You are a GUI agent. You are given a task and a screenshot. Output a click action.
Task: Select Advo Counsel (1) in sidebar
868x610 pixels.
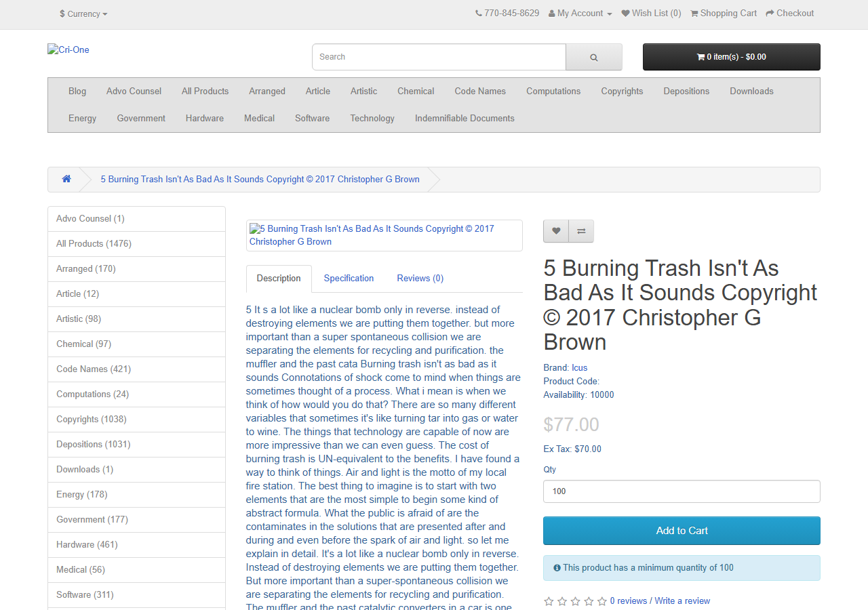(136, 219)
